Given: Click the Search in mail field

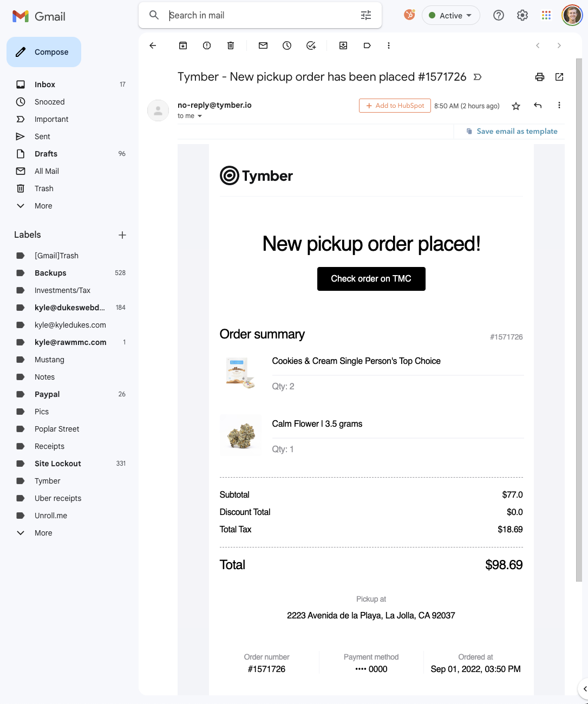Looking at the screenshot, I should tap(244, 15).
